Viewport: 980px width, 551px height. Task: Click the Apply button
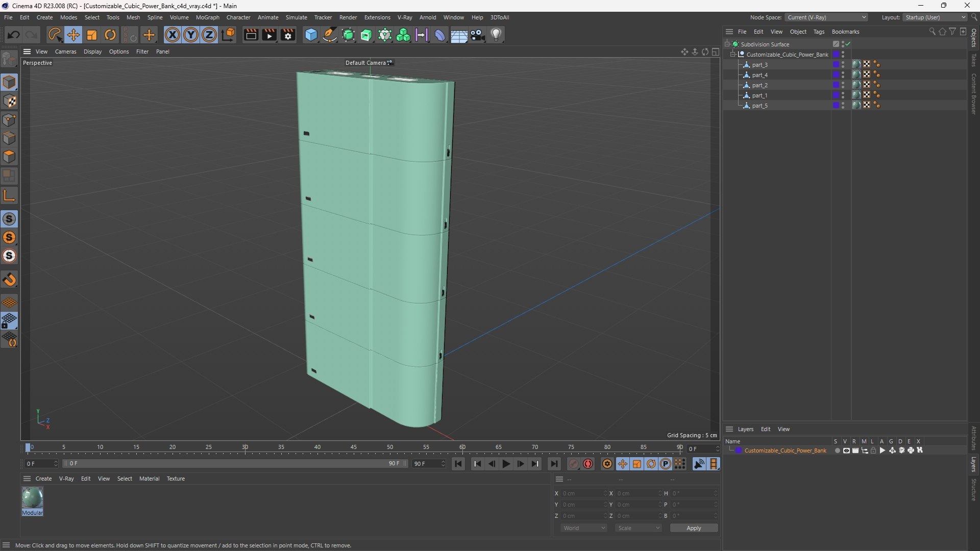point(693,528)
